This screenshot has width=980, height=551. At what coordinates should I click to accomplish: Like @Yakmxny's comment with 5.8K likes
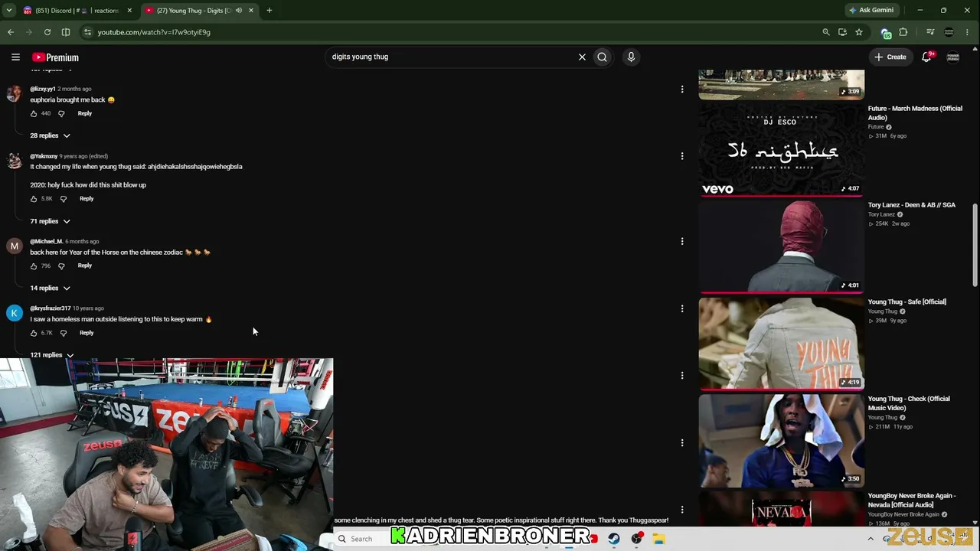[x=34, y=199]
